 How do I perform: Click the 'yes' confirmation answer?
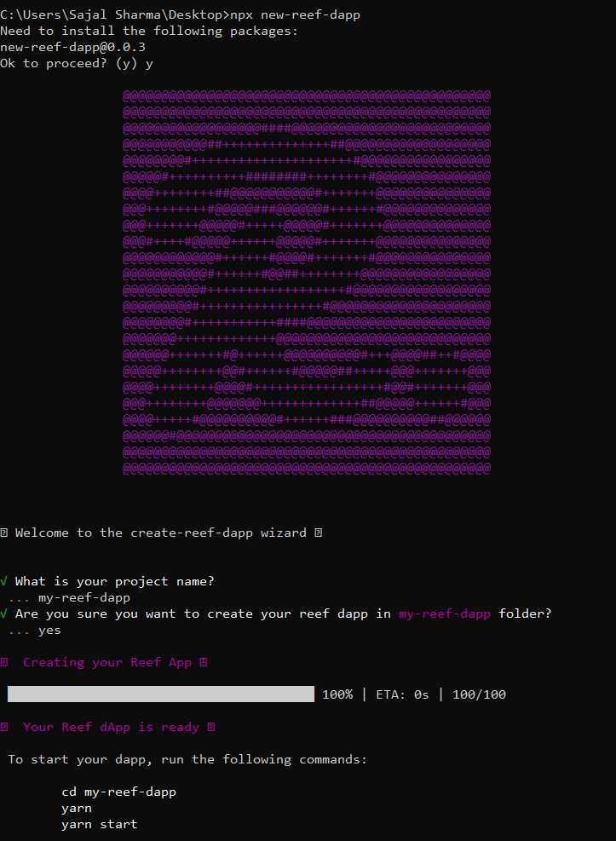click(x=49, y=631)
